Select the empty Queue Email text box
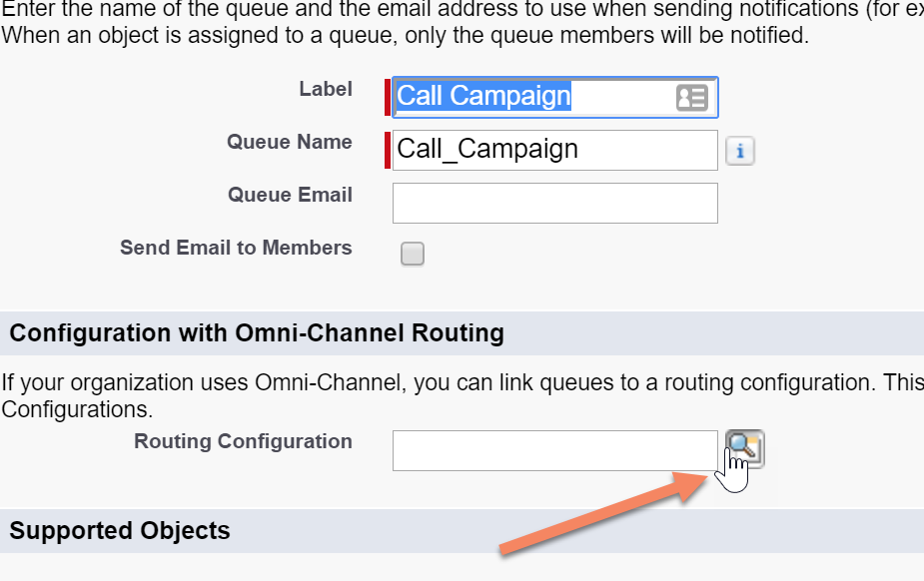The width and height of the screenshot is (924, 581). 555,203
